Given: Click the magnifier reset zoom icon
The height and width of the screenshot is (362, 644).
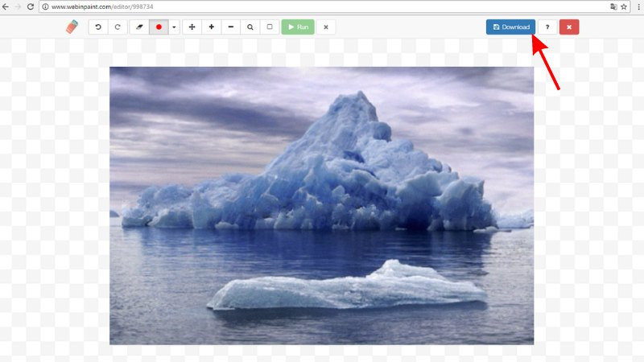Looking at the screenshot, I should (x=250, y=27).
